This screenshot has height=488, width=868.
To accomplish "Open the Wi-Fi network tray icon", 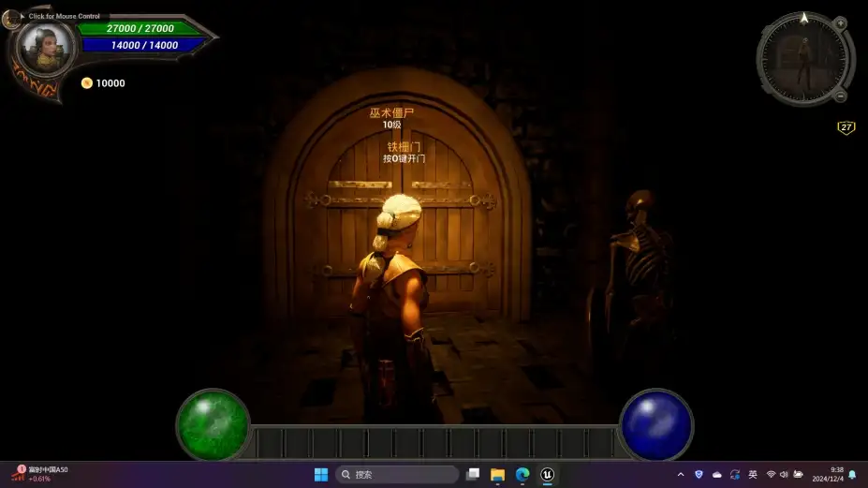I will [771, 475].
